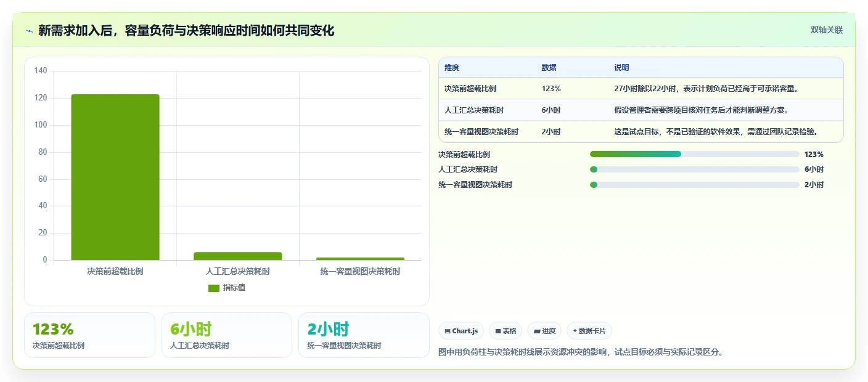Image resolution: width=868 pixels, height=382 pixels.
Task: Click the 2小时 value in the table
Action: [x=551, y=132]
